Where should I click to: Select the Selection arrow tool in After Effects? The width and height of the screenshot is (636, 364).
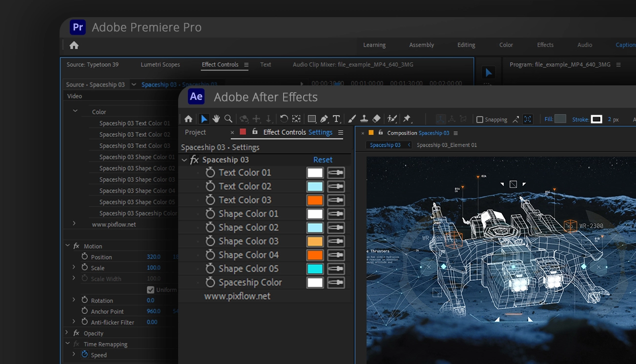click(204, 119)
